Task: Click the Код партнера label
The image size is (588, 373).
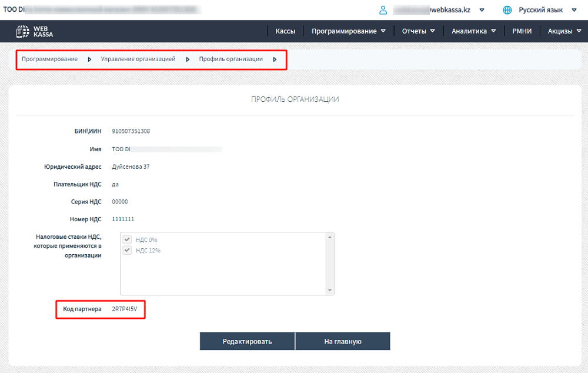Action: click(82, 309)
